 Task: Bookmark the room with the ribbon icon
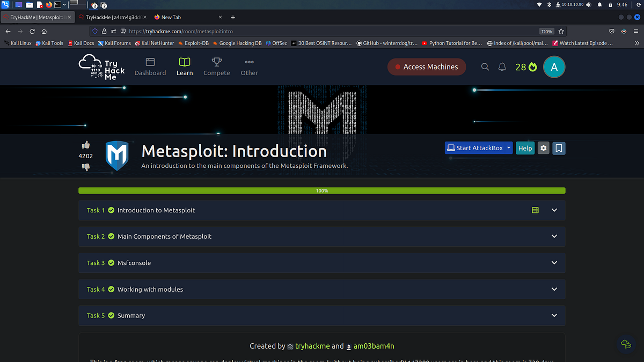point(559,148)
